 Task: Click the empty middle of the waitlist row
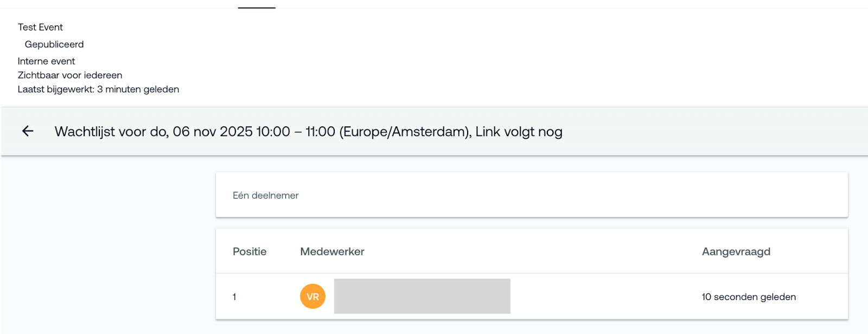(x=602, y=297)
